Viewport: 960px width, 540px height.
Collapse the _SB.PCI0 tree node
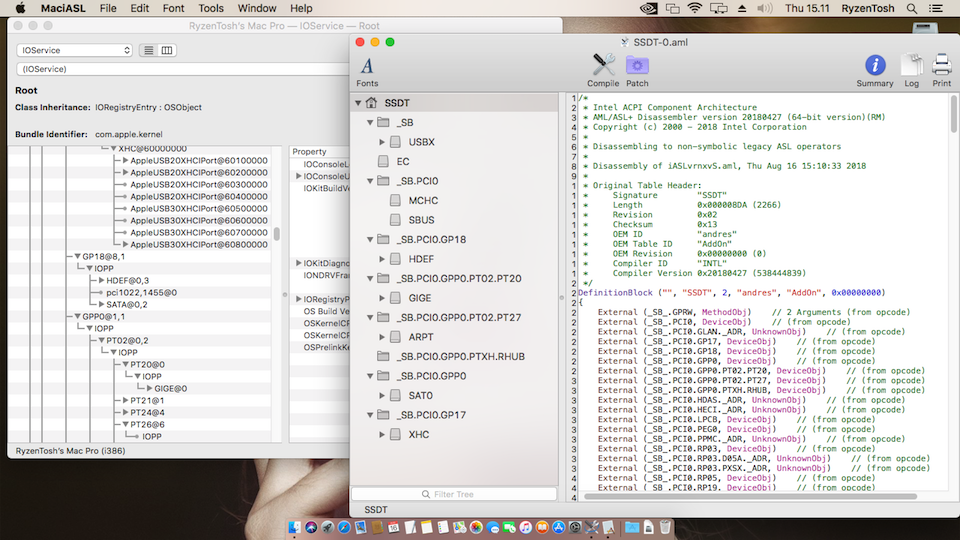[x=371, y=181]
